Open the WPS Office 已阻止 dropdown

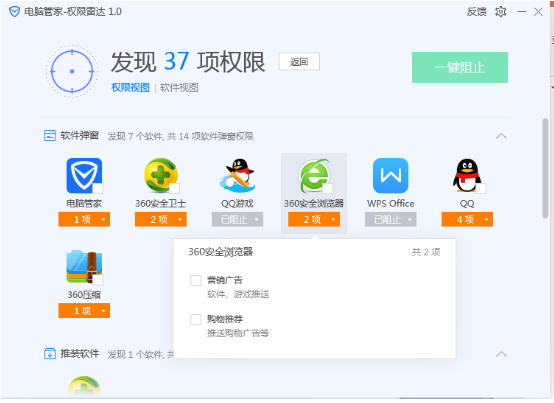[390, 219]
